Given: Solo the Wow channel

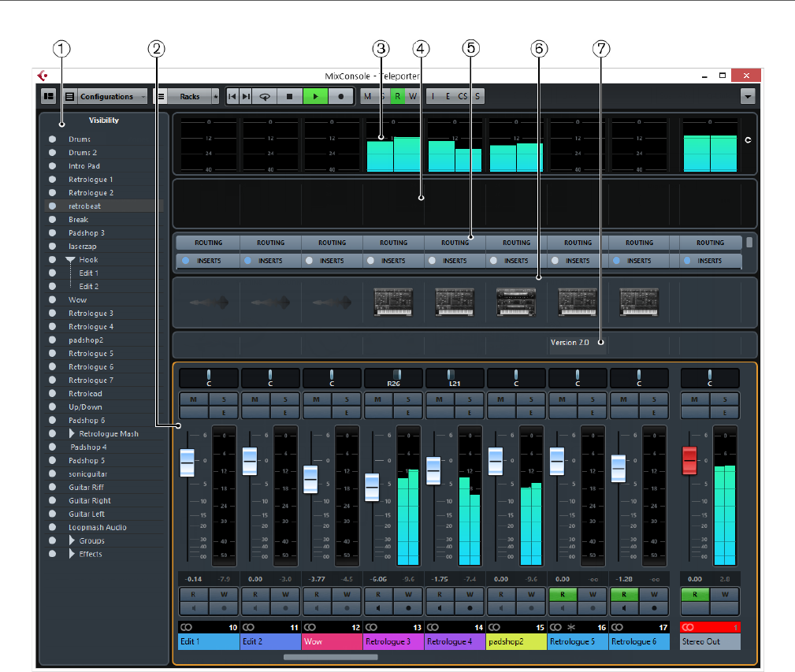Looking at the screenshot, I should [x=347, y=399].
